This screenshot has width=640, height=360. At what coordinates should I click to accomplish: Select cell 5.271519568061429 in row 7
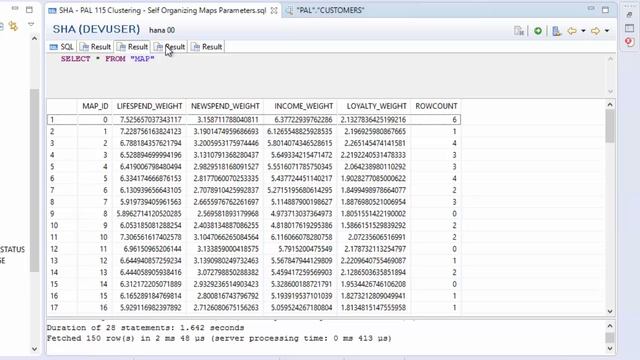pos(300,190)
